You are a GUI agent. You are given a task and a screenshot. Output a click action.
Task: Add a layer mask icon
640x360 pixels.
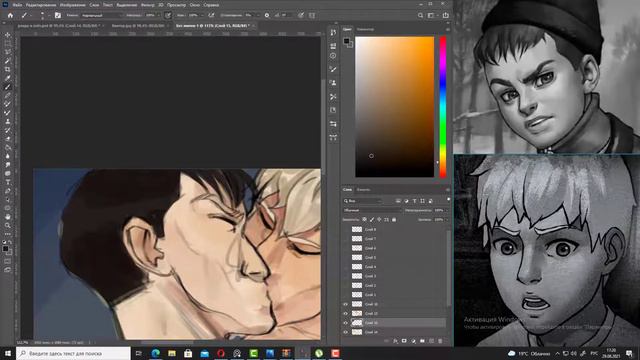tap(404, 341)
